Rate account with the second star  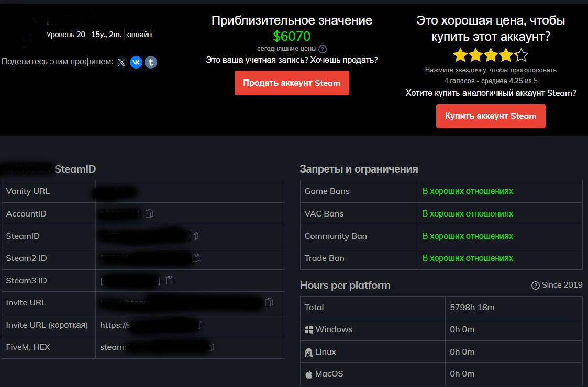tap(475, 55)
